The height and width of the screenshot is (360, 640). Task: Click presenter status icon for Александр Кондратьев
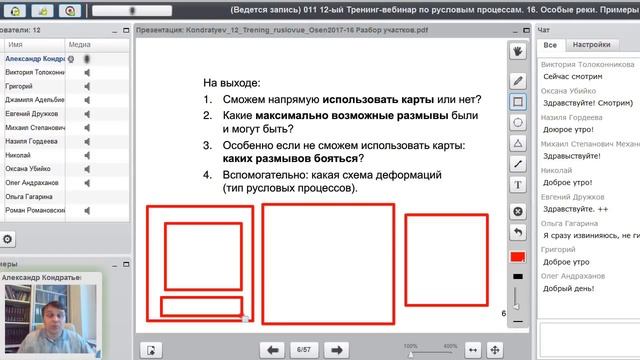(x=71, y=59)
